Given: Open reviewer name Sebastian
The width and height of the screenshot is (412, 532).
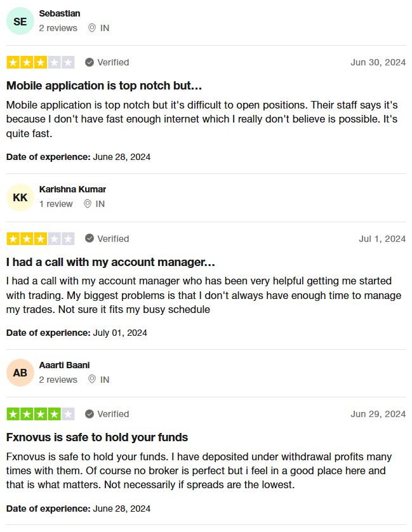Looking at the screenshot, I should coord(60,13).
